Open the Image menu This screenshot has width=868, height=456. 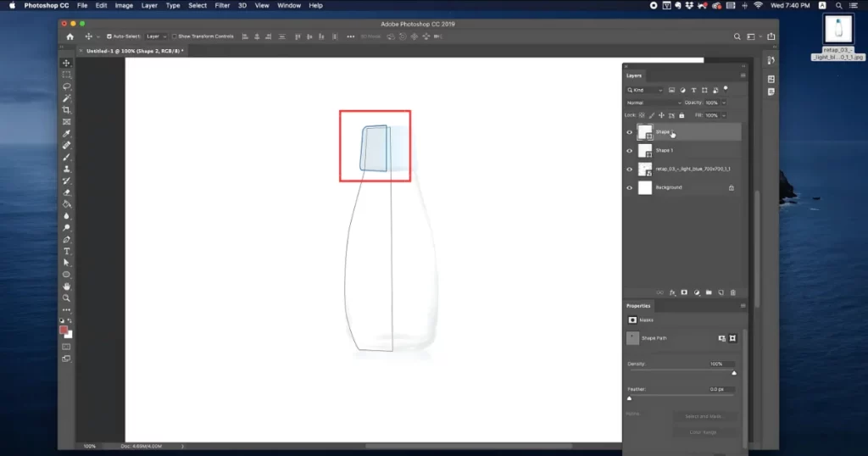tap(124, 6)
